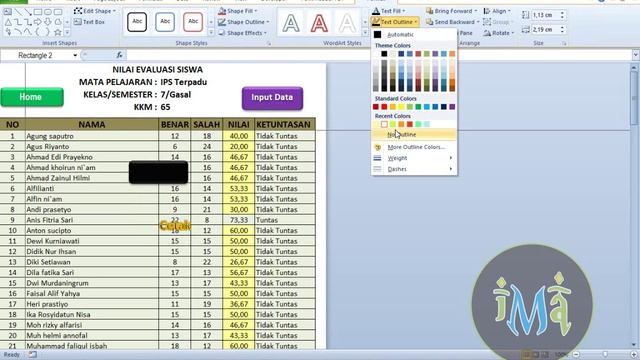Pick cyan recent color swatch
The image size is (640, 360).
(x=427, y=124)
